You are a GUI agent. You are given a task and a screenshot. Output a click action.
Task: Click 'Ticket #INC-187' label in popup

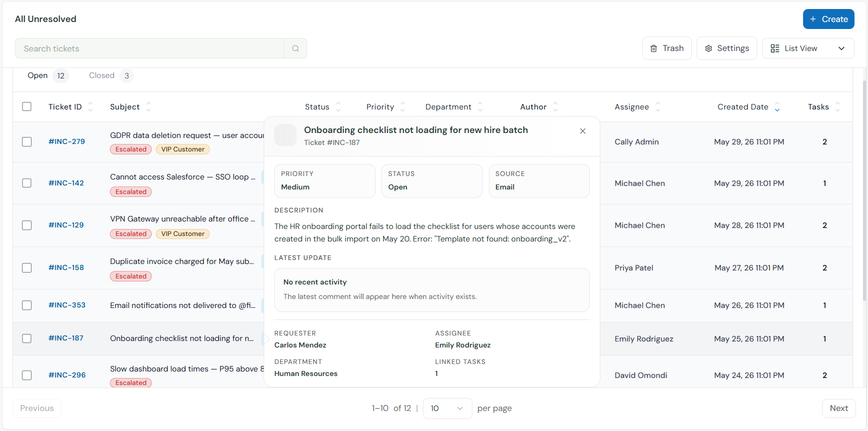(332, 142)
